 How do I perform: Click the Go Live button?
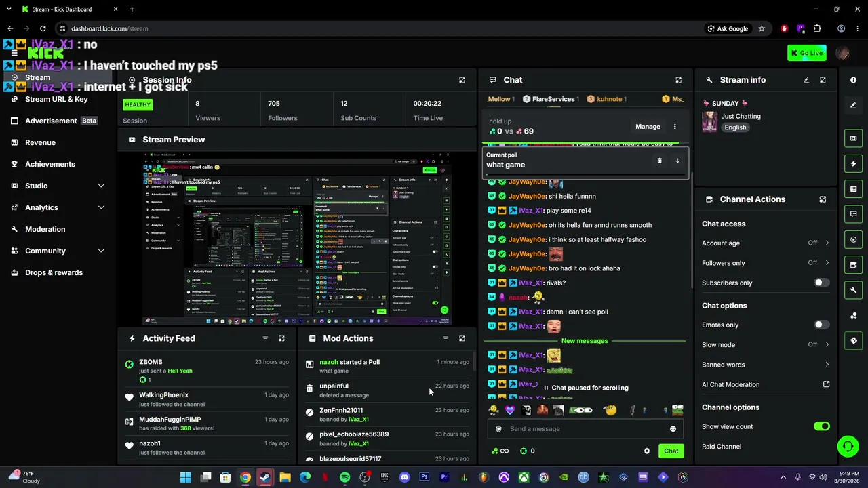coord(807,53)
